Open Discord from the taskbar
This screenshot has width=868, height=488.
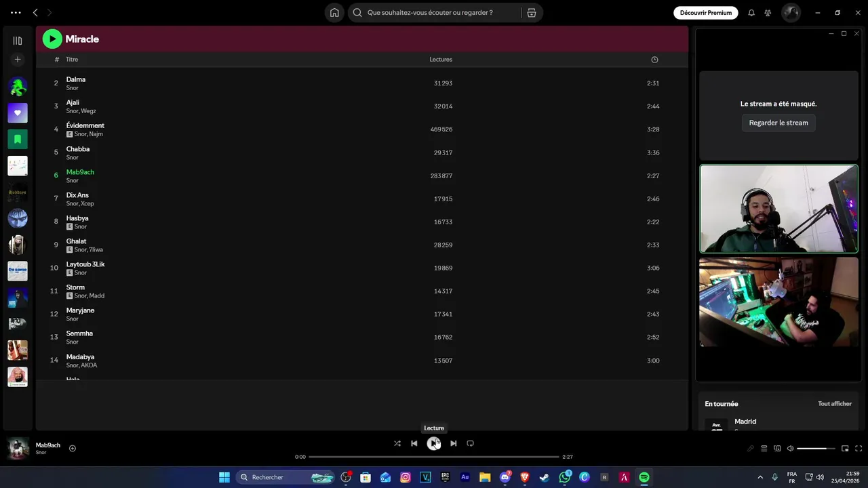click(505, 477)
